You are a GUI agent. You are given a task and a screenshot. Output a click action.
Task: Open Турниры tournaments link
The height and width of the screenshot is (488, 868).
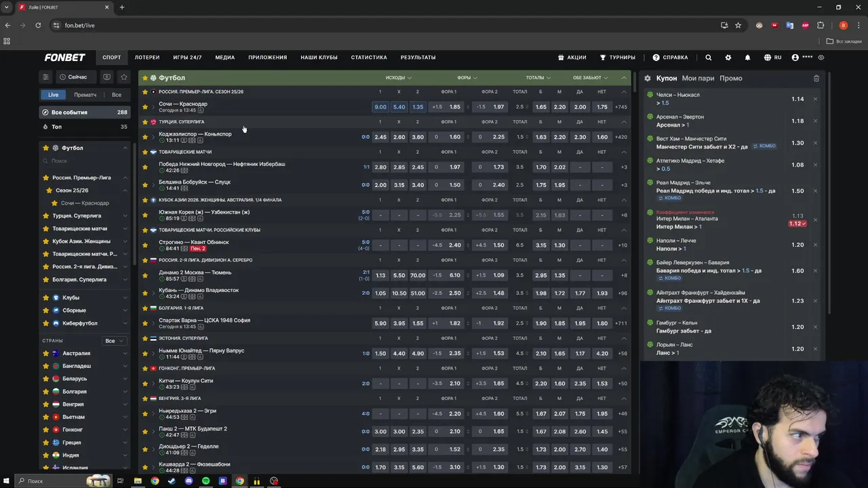tap(617, 58)
